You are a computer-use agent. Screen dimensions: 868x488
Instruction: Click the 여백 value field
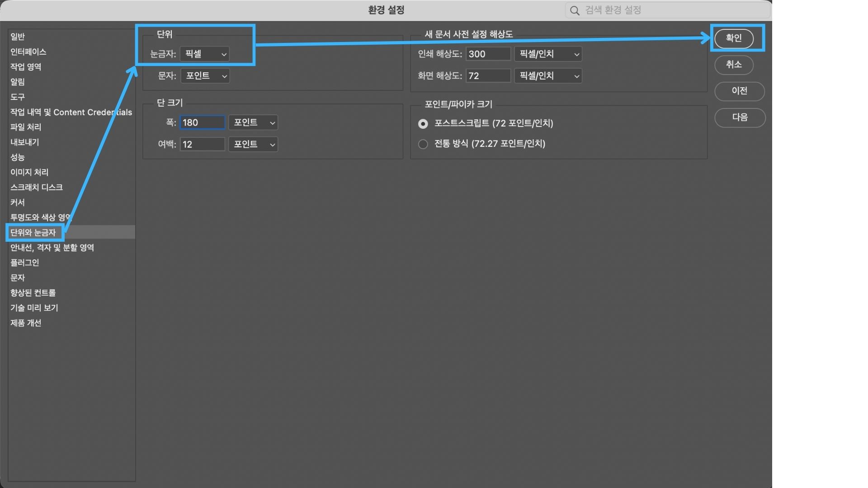(203, 144)
